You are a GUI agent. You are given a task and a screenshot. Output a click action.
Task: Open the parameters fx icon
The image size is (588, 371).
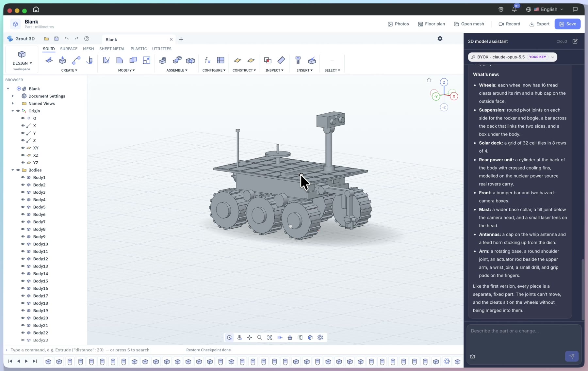point(207,60)
